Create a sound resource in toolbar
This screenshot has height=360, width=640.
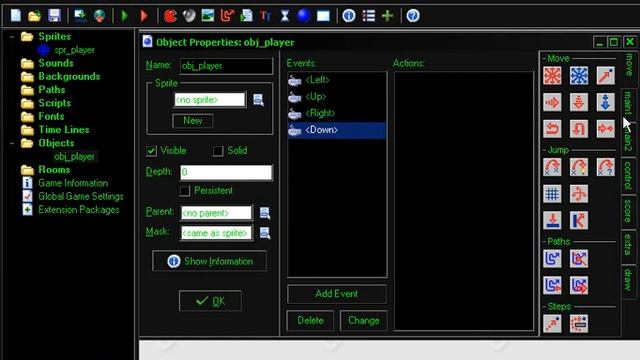point(189,16)
